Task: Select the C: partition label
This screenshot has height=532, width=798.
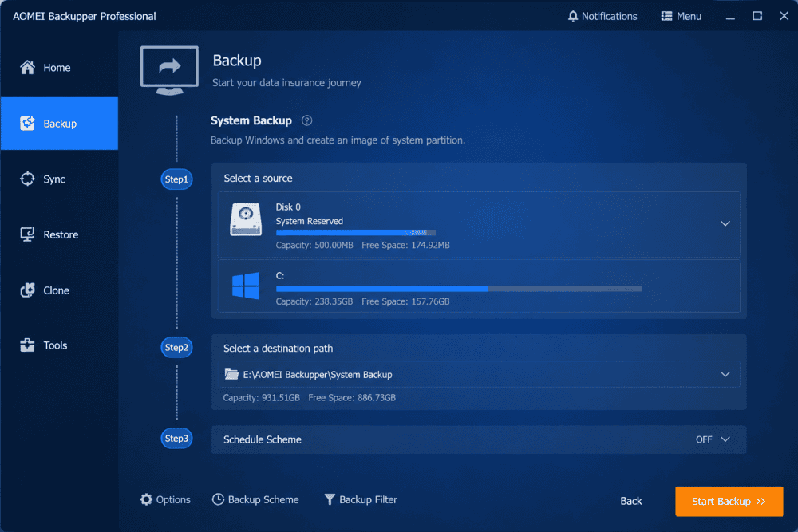Action: (x=280, y=276)
